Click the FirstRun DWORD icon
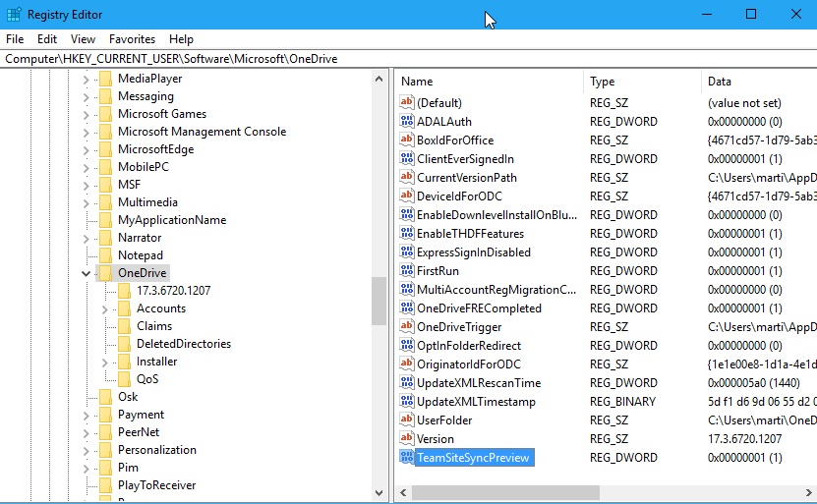This screenshot has width=817, height=504. click(x=406, y=271)
